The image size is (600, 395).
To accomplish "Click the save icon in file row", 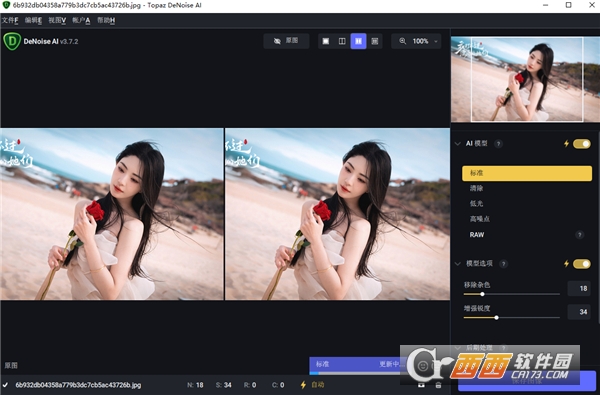I will click(421, 385).
